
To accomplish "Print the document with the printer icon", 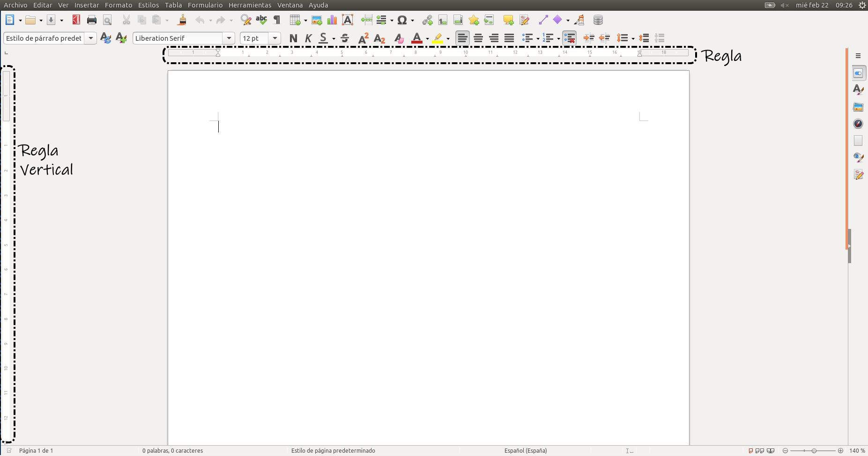I will (x=92, y=20).
